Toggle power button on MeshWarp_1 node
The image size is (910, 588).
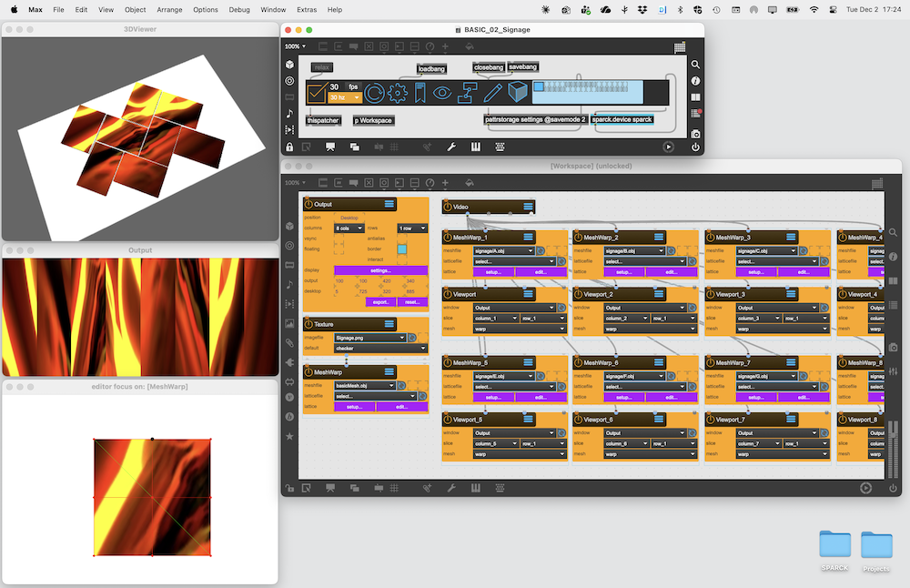[448, 237]
